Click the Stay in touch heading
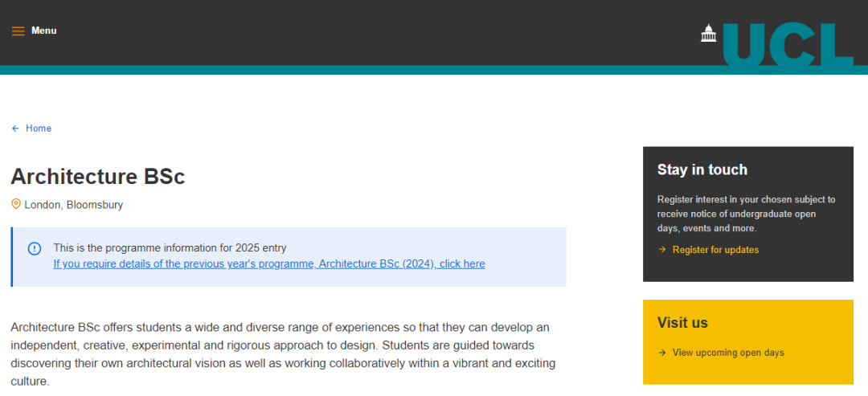Image resolution: width=868 pixels, height=396 pixels. pyautogui.click(x=702, y=169)
